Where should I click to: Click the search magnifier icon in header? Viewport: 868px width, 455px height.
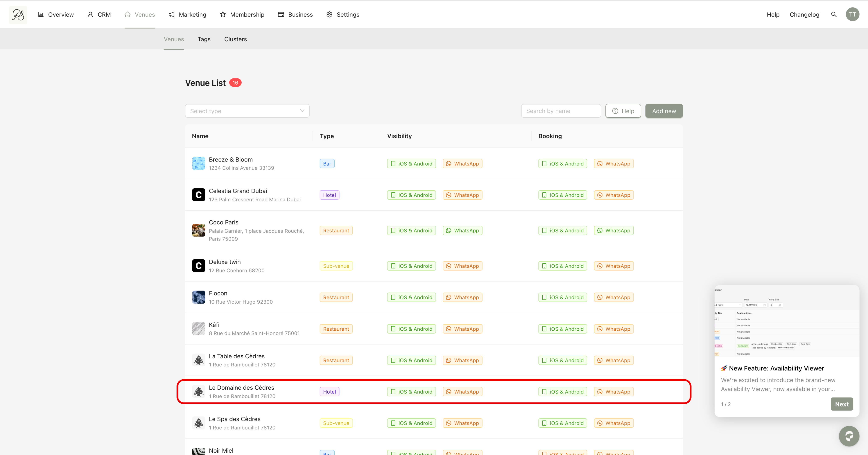tap(834, 14)
